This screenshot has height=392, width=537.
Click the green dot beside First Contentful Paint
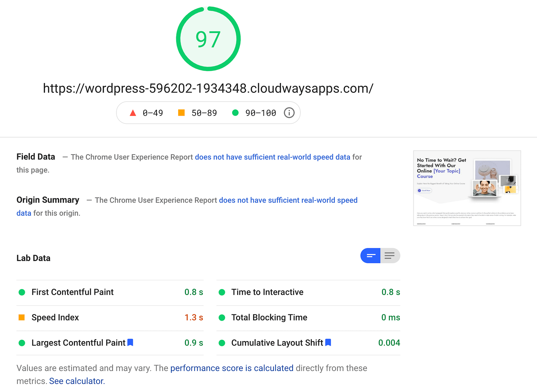(22, 292)
